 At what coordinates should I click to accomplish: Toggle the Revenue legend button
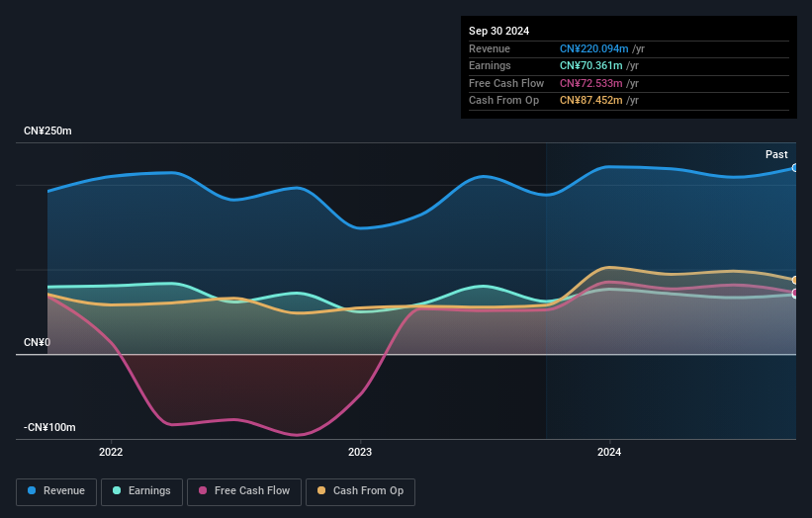tap(56, 491)
